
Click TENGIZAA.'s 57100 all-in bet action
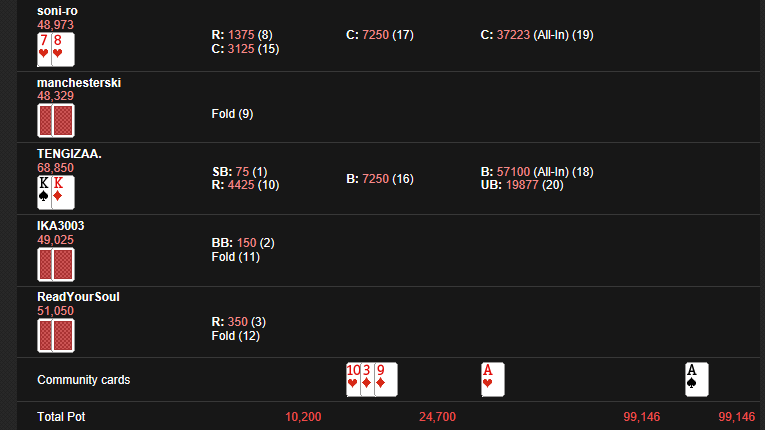click(537, 172)
